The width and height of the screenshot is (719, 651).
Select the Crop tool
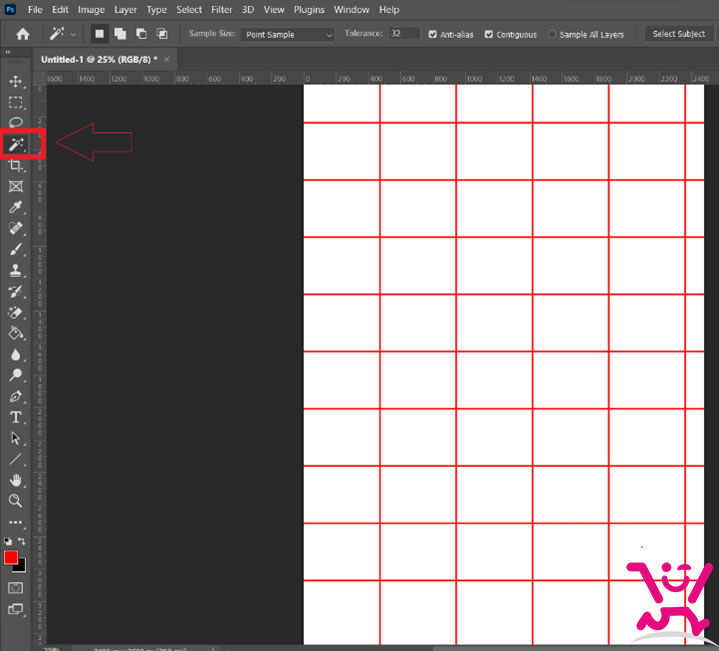(x=16, y=166)
